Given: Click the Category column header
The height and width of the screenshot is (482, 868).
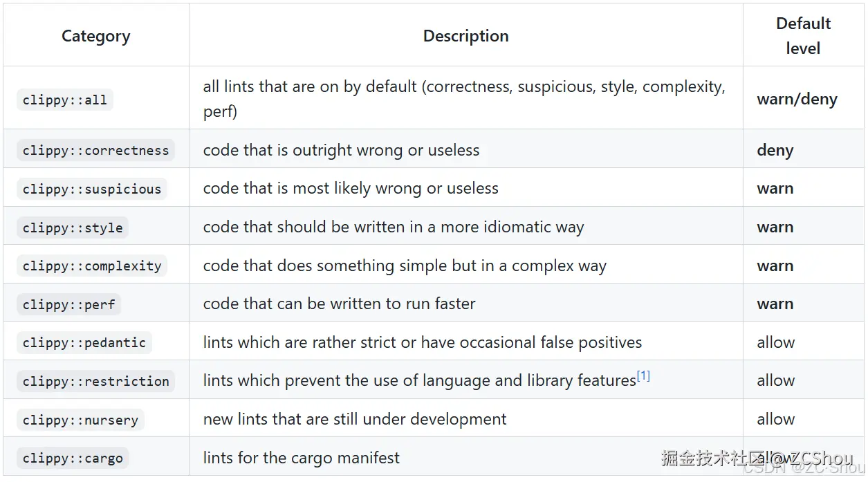Looking at the screenshot, I should 95,36.
